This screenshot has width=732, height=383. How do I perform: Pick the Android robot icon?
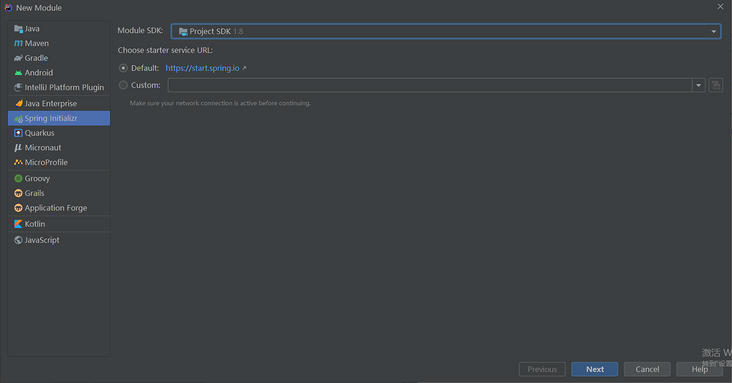tap(18, 73)
